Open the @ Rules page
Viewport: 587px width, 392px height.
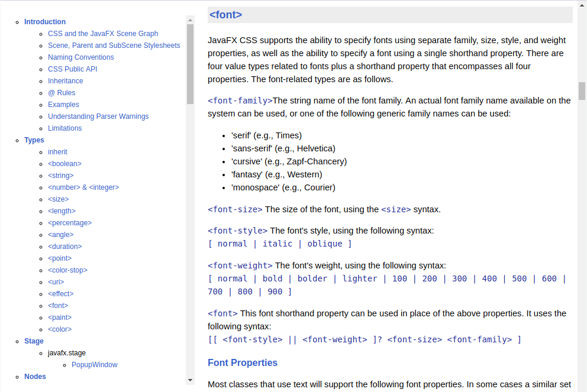(x=62, y=93)
